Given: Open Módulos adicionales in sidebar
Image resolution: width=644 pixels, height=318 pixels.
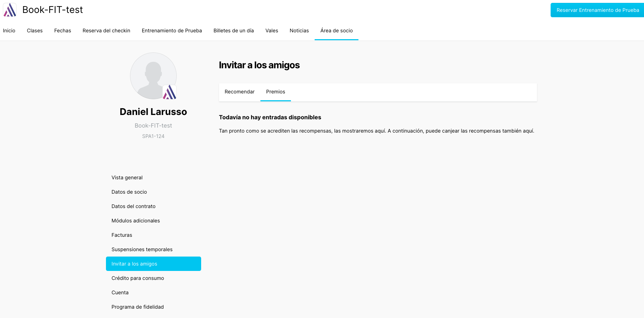Looking at the screenshot, I should 153,221.
